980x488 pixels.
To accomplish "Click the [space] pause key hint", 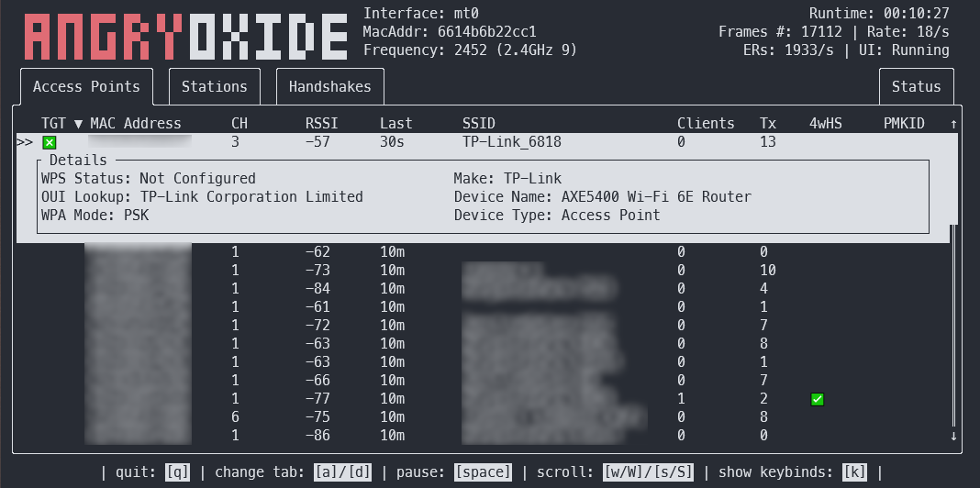I will (484, 472).
